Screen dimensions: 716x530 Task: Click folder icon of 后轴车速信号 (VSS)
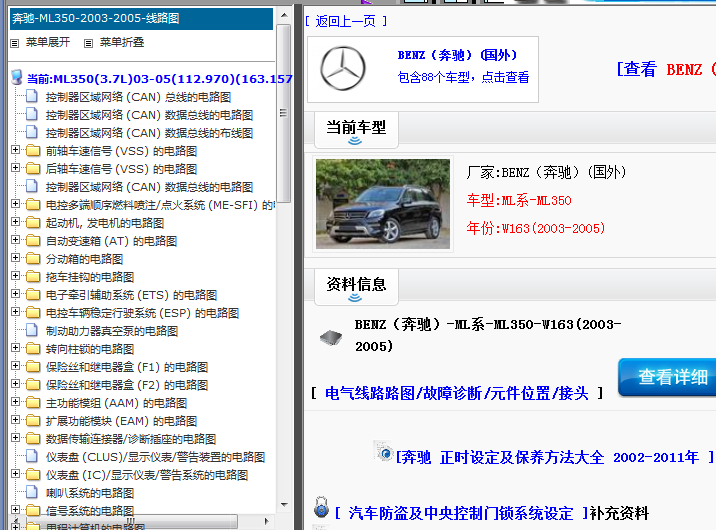[33, 168]
